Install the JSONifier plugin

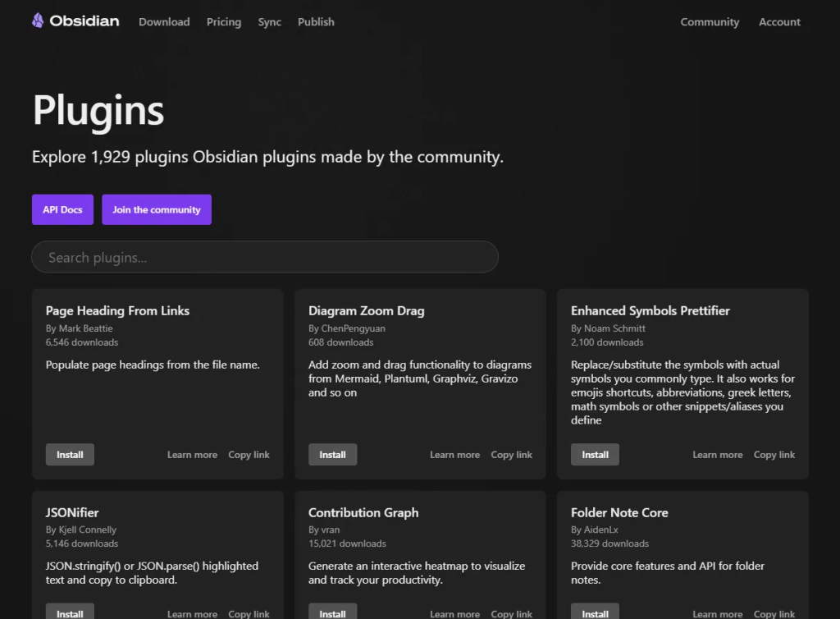tap(70, 612)
